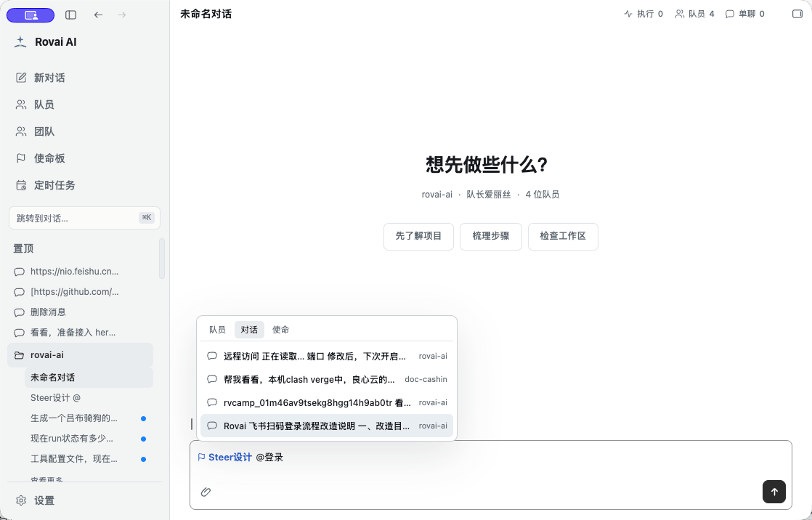Viewport: 812px width, 520px height.
Task: Click the 置顶 section label
Action: (x=23, y=248)
